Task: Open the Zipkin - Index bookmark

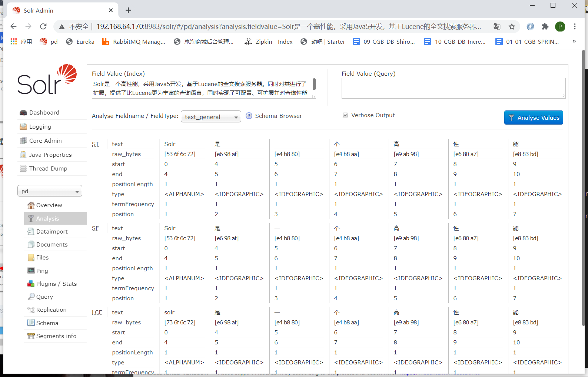Action: click(269, 42)
